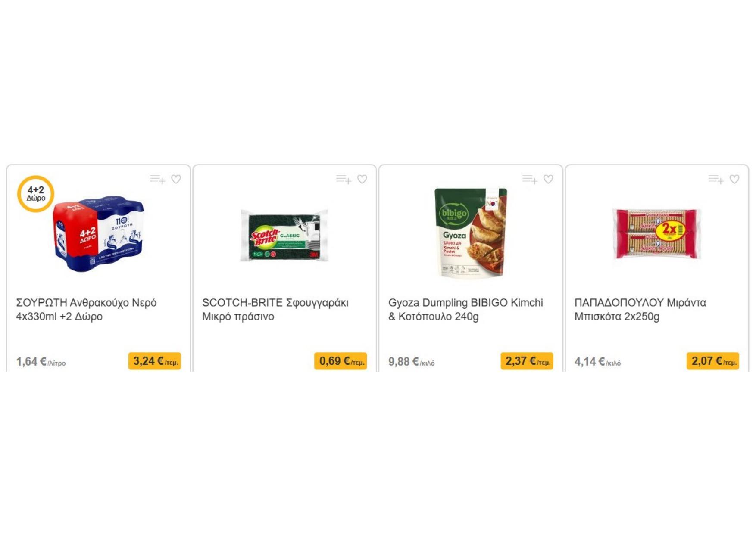Add ΠΑΠΑΔΟΠΟΥΛΟΥ biscuits to shopping list
The width and height of the screenshot is (756, 534).
click(x=716, y=179)
